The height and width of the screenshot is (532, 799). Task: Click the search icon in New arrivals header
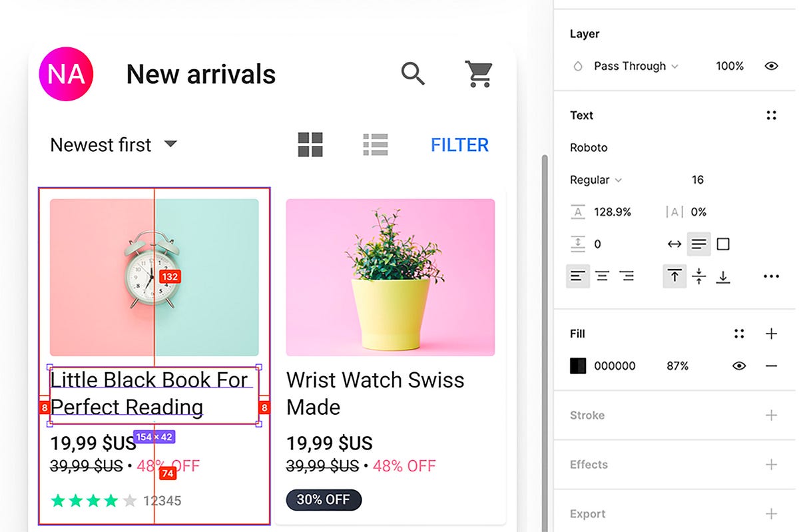(x=413, y=74)
